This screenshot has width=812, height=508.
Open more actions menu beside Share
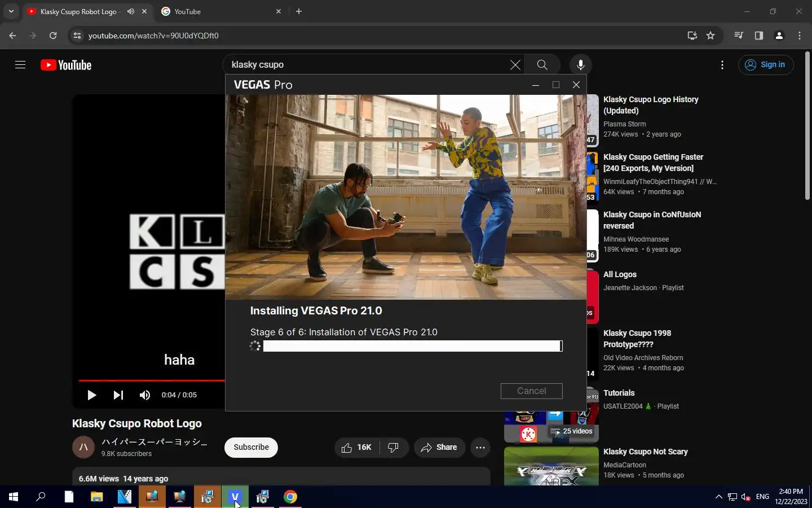(480, 447)
